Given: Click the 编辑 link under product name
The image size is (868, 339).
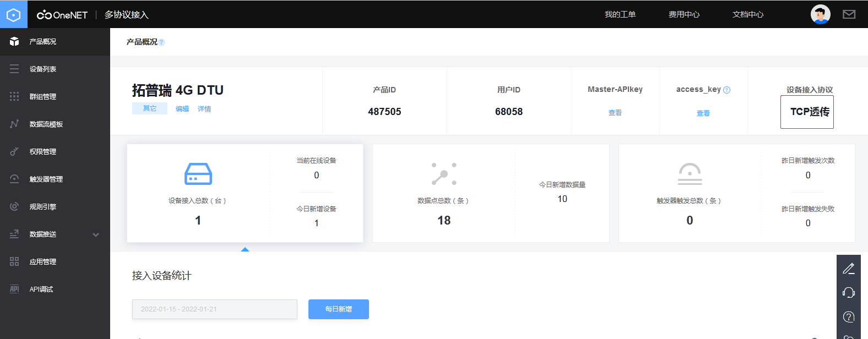Looking at the screenshot, I should point(182,109).
